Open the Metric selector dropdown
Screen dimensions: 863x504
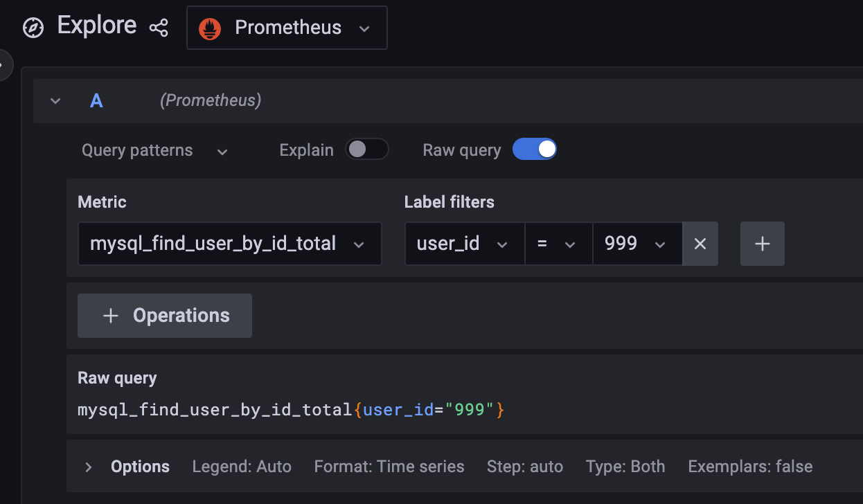point(229,244)
